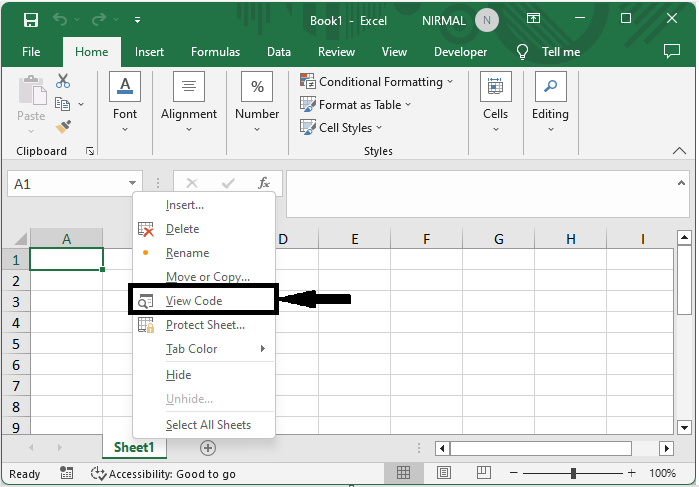Click the Ribbon Display Options icon

pos(533,18)
